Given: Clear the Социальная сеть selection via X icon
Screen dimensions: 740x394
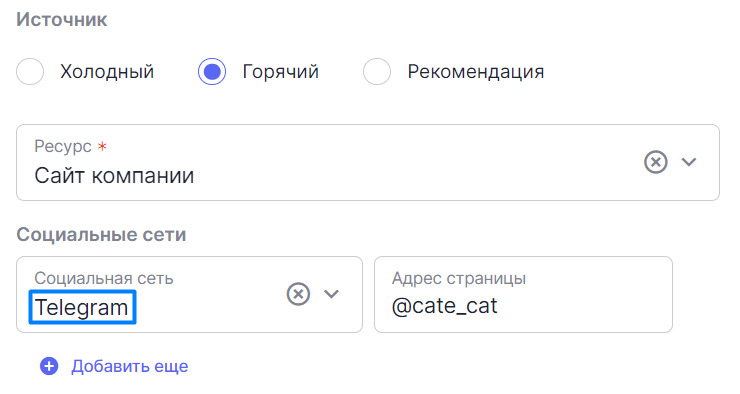Looking at the screenshot, I should click(298, 294).
